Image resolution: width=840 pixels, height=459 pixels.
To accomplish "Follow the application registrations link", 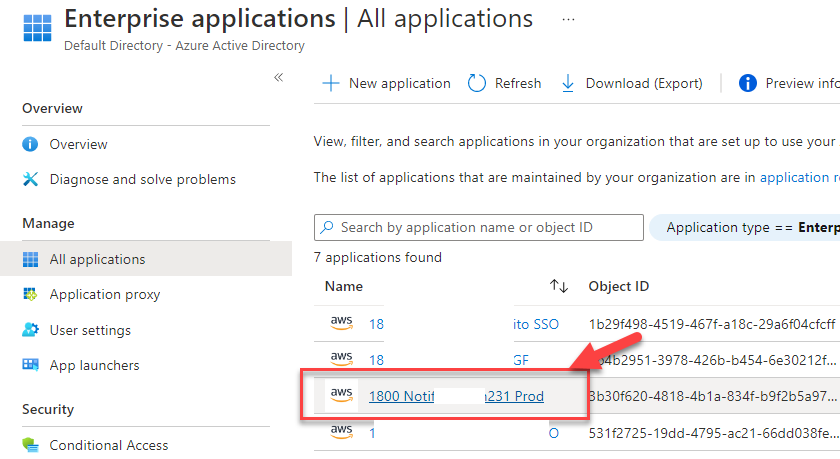I will [800, 177].
